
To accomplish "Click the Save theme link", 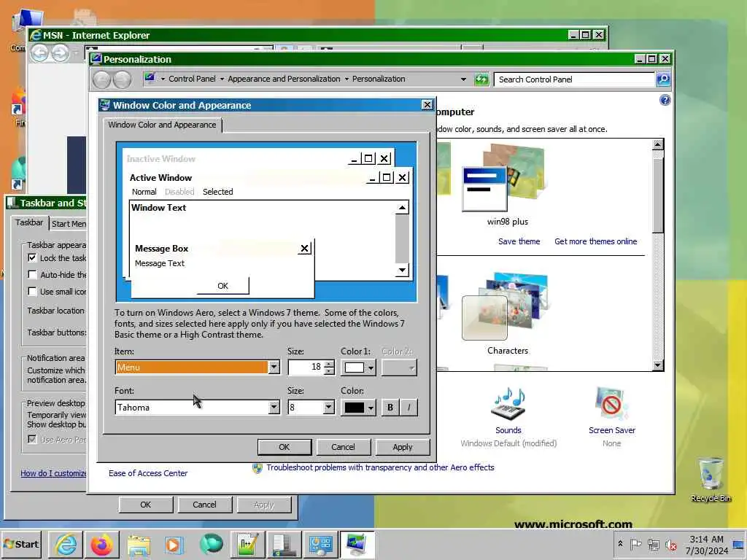I will (519, 241).
